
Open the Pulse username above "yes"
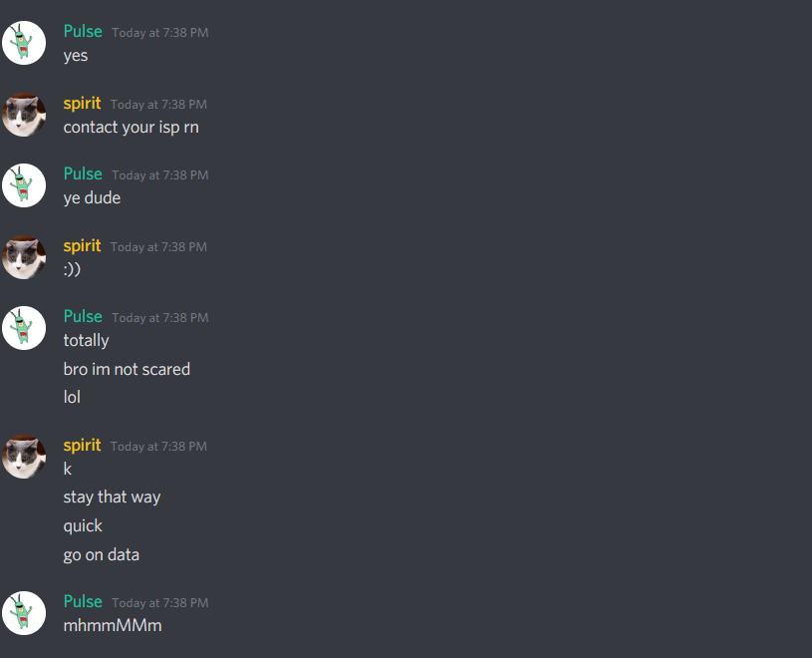click(83, 32)
